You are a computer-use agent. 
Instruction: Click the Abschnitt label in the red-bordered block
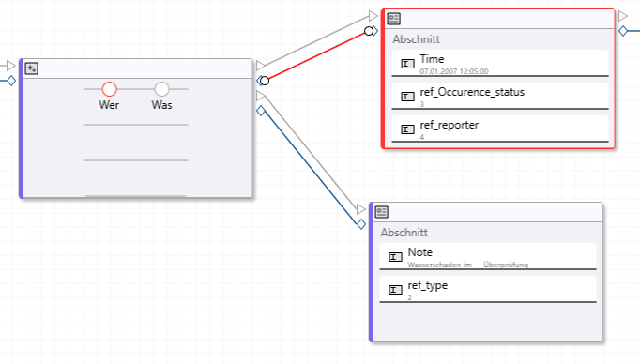416,39
